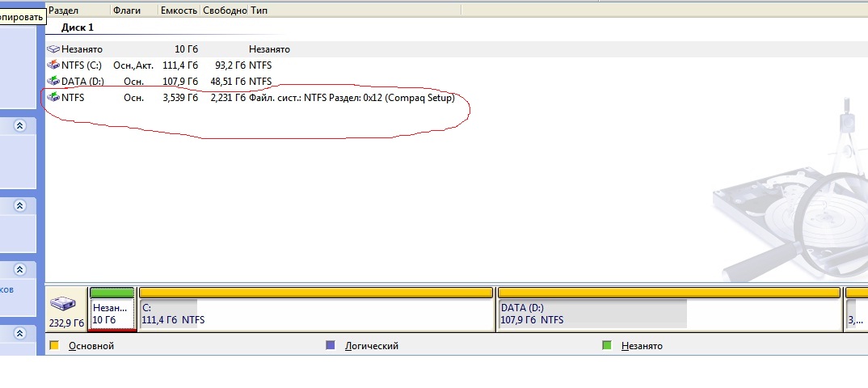Click the 107,9 Гб capacity cell

coord(180,82)
